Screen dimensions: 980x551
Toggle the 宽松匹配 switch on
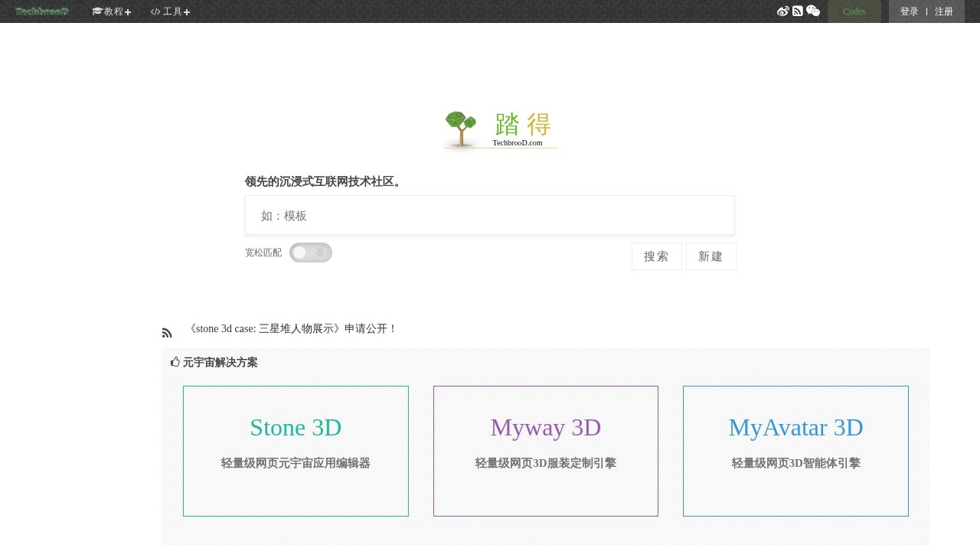(311, 253)
